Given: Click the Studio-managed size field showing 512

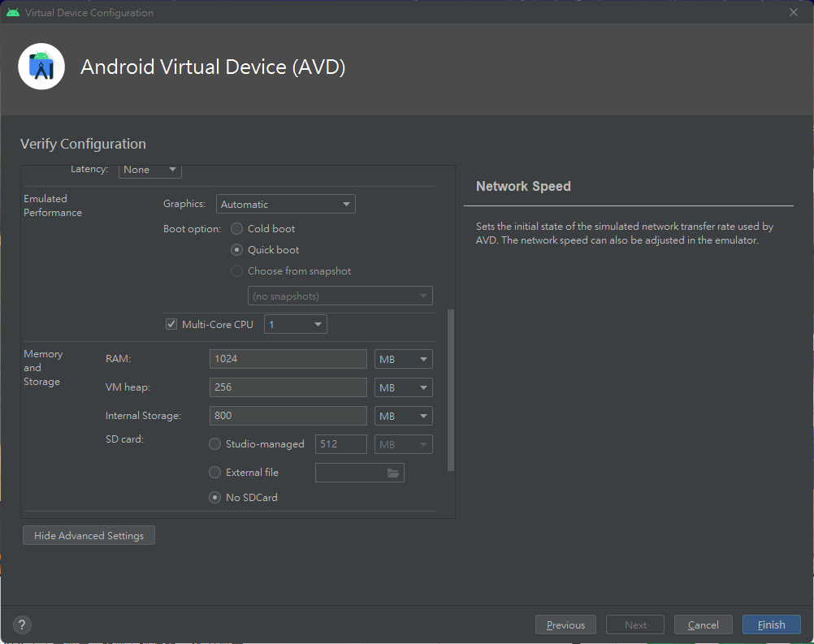Looking at the screenshot, I should point(341,445).
